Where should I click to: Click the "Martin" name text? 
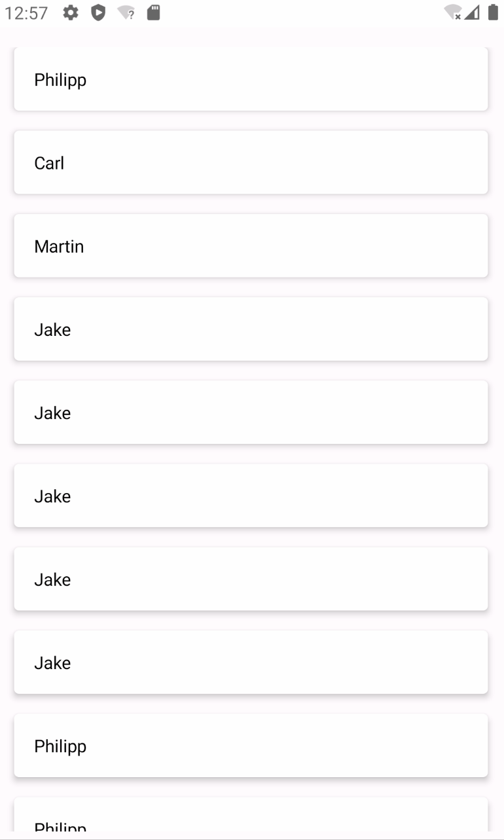(x=59, y=246)
